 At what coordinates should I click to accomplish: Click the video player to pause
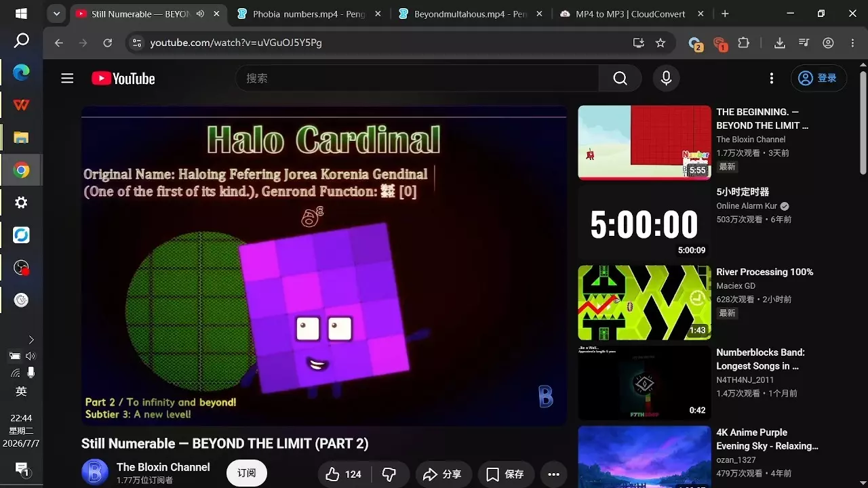click(x=324, y=266)
